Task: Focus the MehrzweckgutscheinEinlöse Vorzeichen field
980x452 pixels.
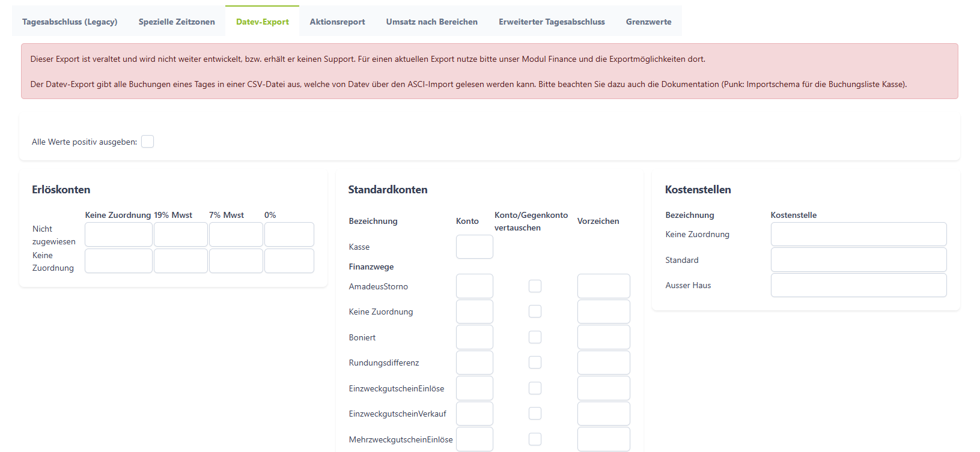Action: tap(604, 439)
